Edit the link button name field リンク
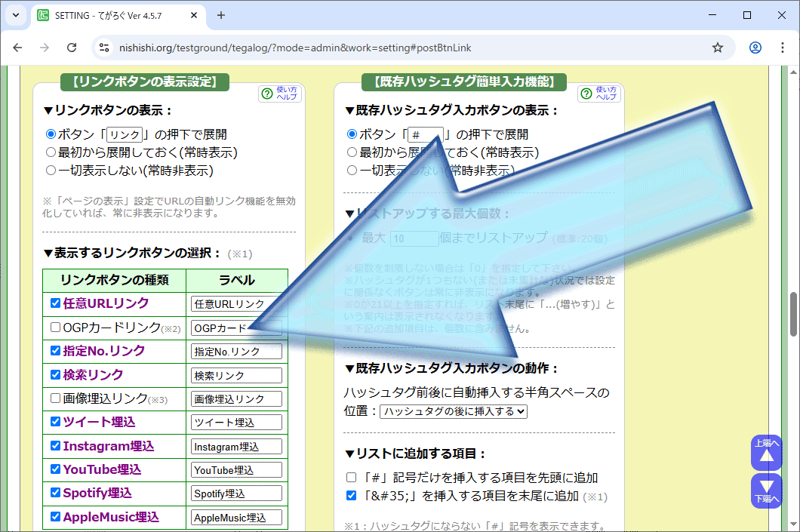Screen dimensions: 800x532 pos(125,134)
